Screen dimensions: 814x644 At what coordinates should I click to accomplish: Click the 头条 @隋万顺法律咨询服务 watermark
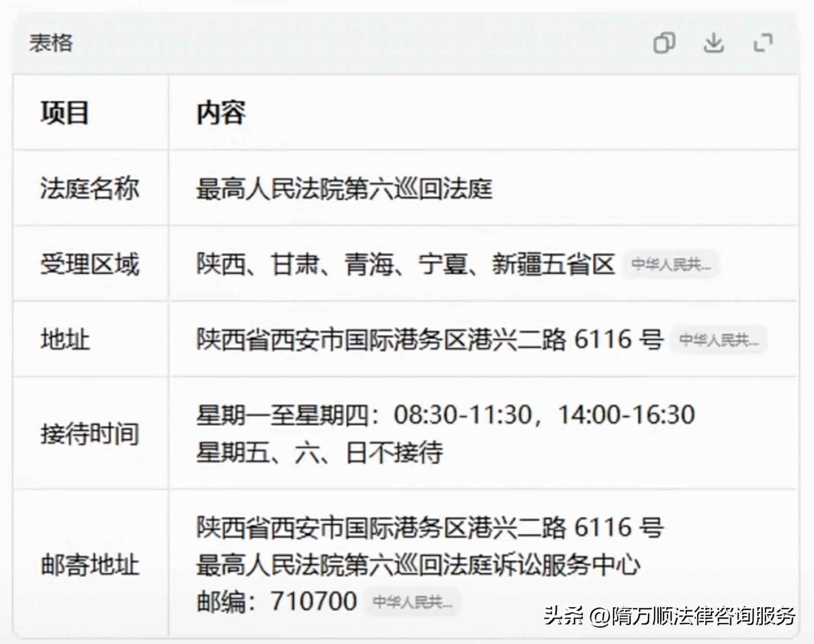[670, 616]
